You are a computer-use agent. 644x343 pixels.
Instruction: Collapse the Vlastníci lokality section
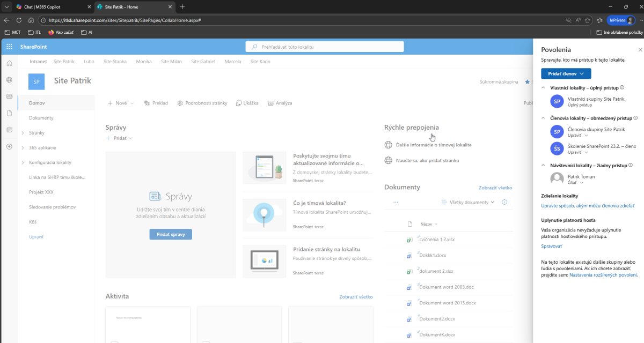tap(544, 87)
